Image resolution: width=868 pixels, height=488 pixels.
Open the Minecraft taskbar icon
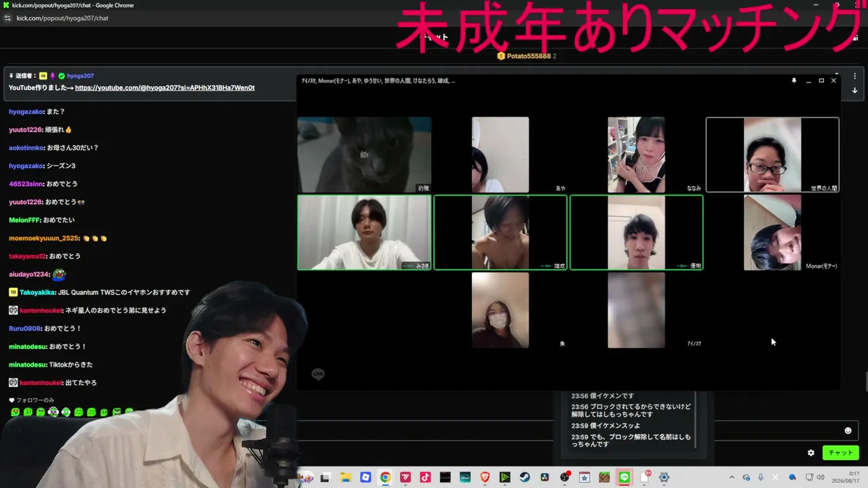604,477
